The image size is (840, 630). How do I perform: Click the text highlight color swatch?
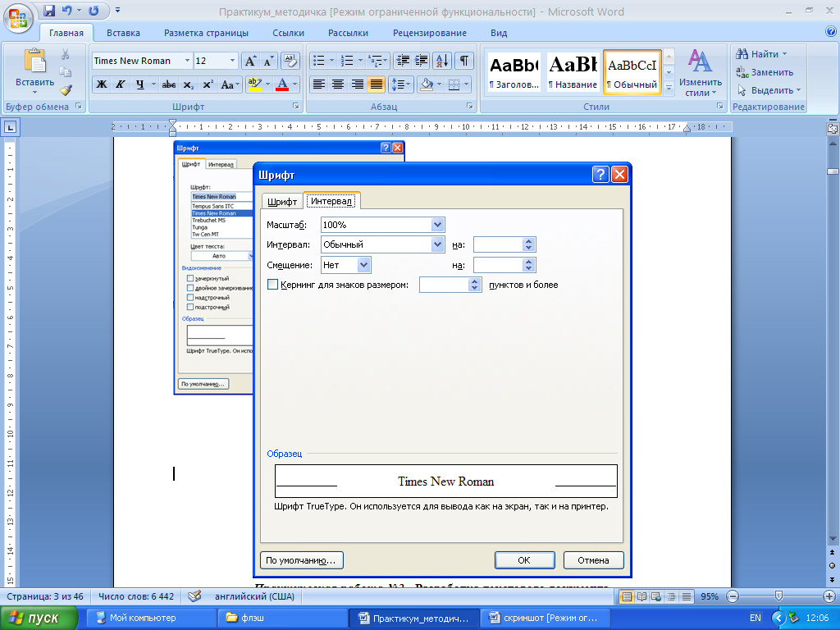click(x=254, y=84)
